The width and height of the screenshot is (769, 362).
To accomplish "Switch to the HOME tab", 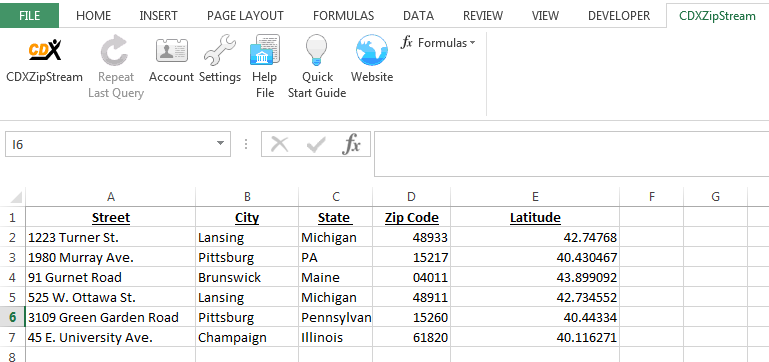I will coord(93,16).
